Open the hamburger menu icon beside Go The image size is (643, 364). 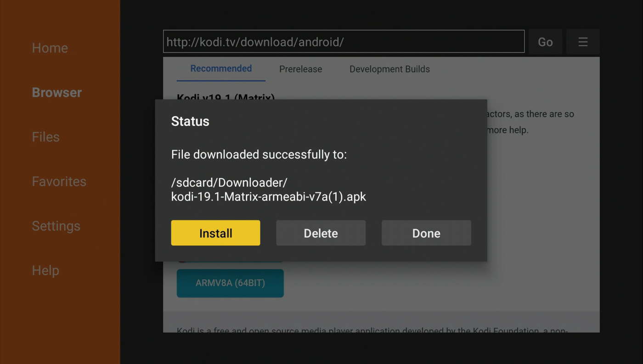(x=583, y=42)
